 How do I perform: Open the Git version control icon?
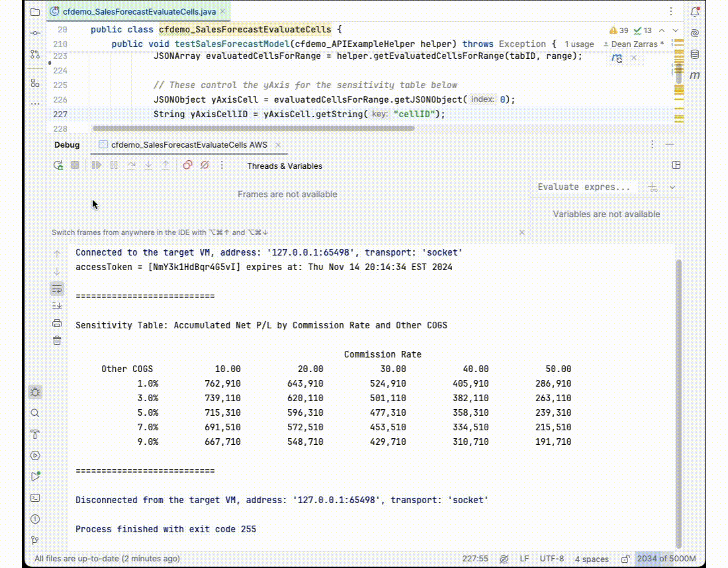pos(35,540)
